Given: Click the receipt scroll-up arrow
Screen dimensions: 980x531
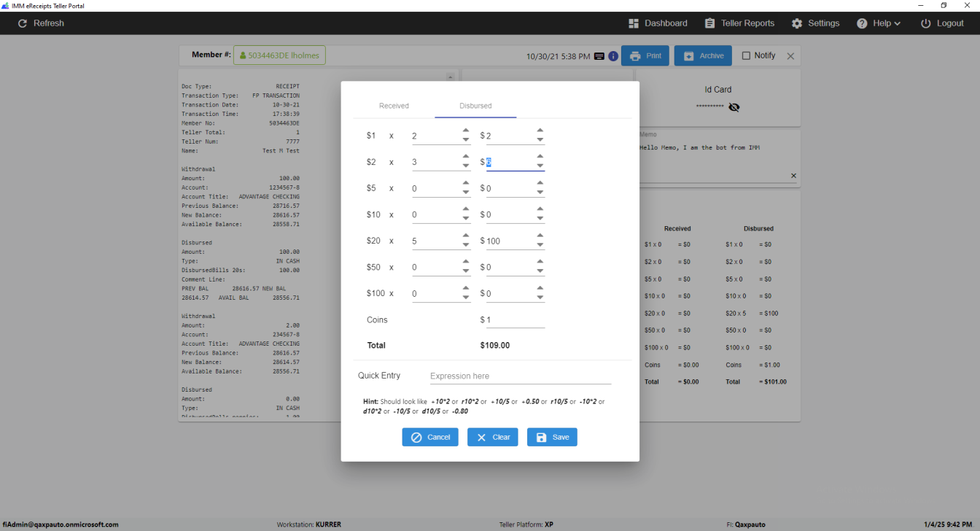Looking at the screenshot, I should [451, 77].
